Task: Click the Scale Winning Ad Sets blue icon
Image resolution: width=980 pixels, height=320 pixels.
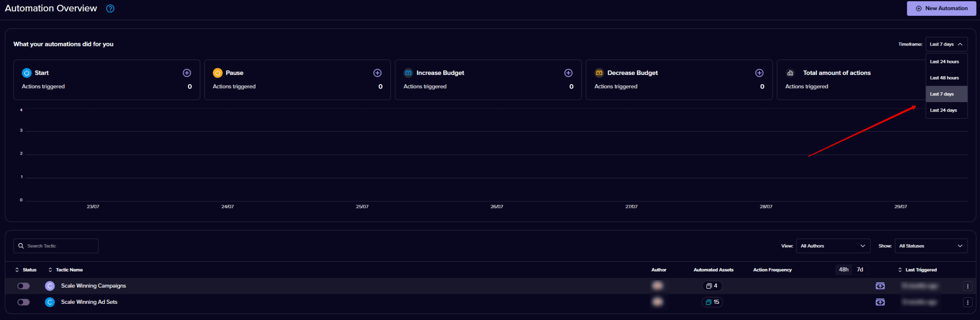Action: [50, 302]
